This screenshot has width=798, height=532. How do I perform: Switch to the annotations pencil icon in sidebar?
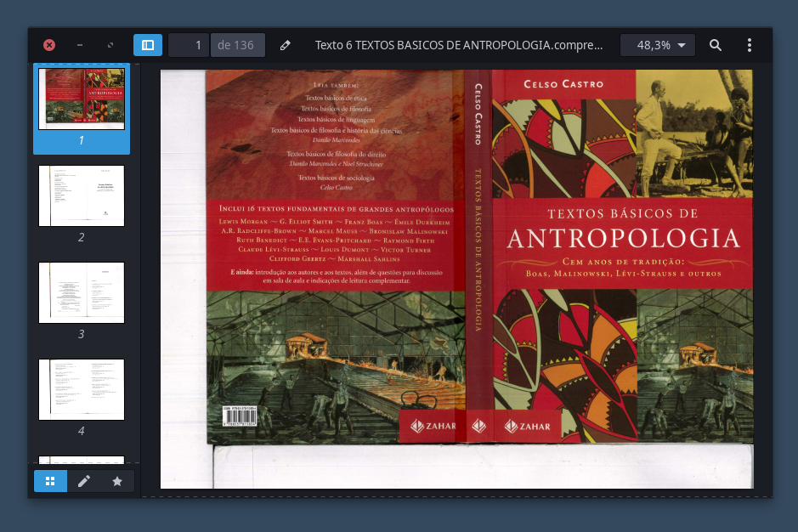click(84, 480)
